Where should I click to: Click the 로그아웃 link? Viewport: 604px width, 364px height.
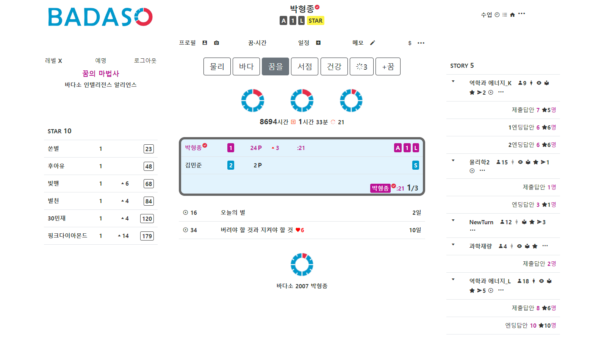[x=145, y=61]
